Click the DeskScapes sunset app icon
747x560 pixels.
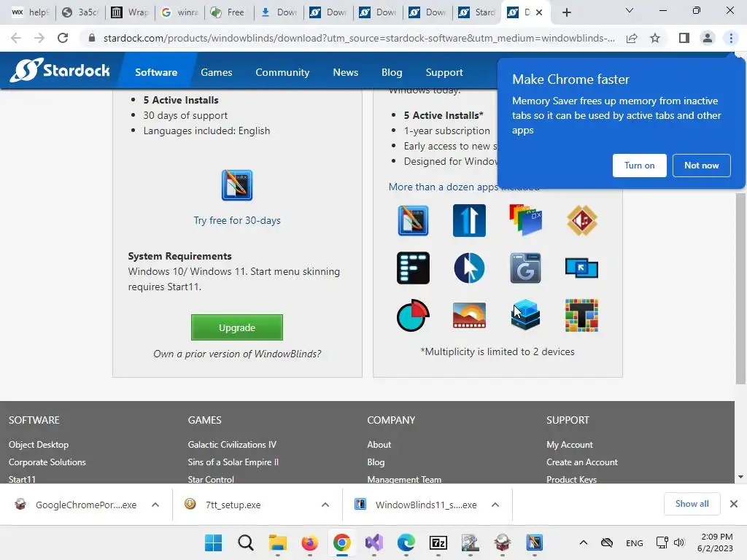pos(469,315)
